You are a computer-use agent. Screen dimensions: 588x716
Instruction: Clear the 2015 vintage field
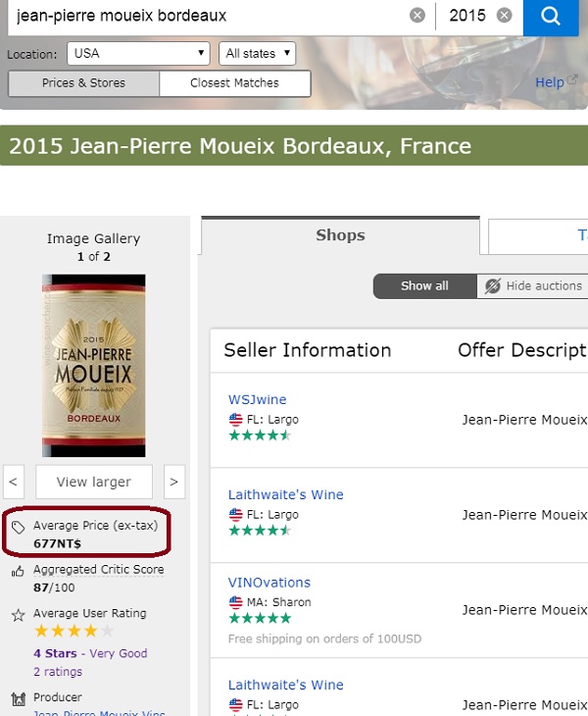tap(504, 16)
